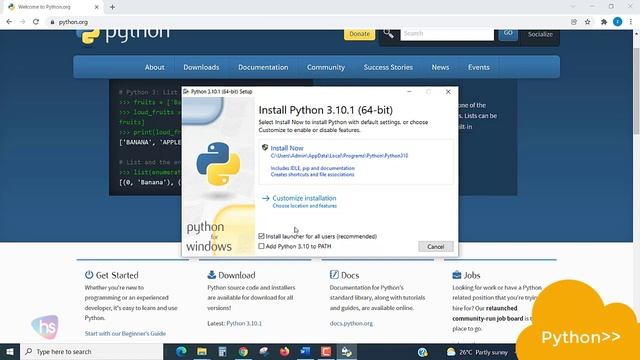
Task: Close the Welcome to Python.org tab
Action: [x=97, y=7]
